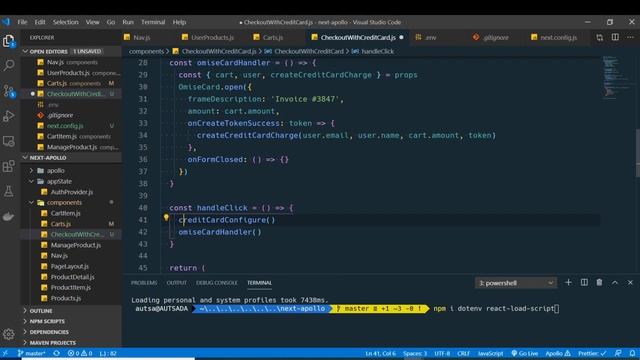Click the master branch indicator

pyautogui.click(x=31, y=353)
